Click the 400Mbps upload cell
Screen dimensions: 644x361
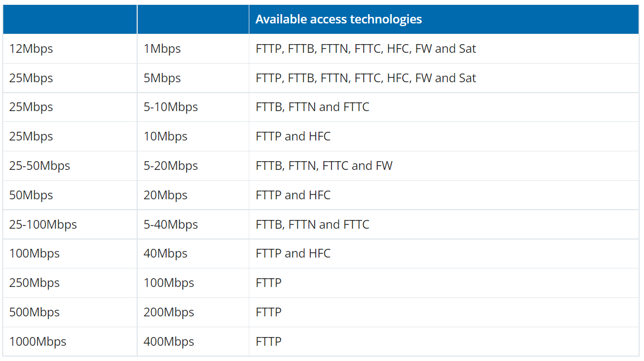[169, 341]
